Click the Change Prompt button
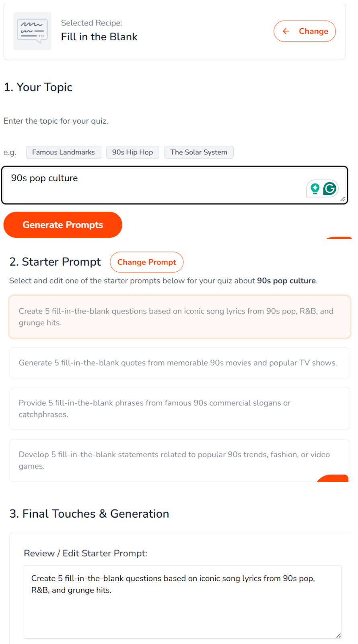358x644 pixels. pos(146,262)
